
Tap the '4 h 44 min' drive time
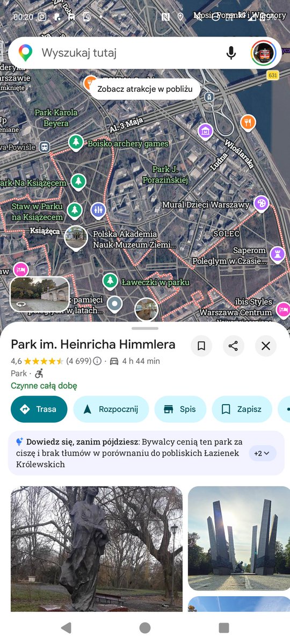[141, 361]
